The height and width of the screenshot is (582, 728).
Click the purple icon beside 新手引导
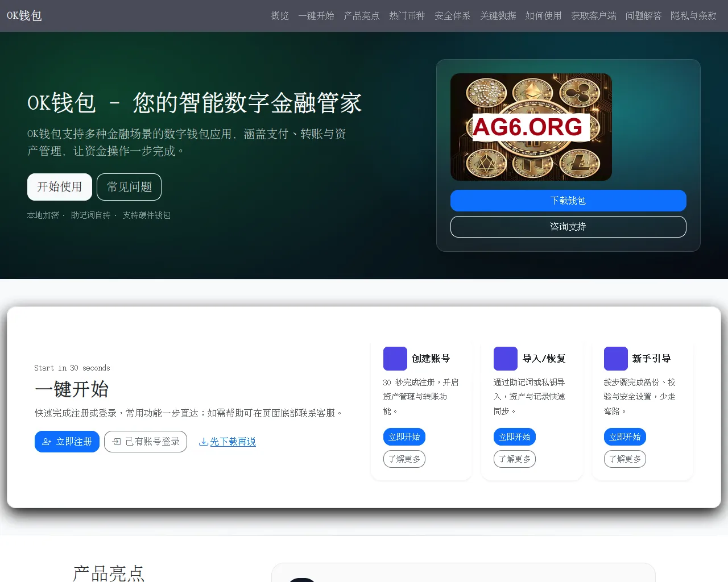tap(616, 359)
